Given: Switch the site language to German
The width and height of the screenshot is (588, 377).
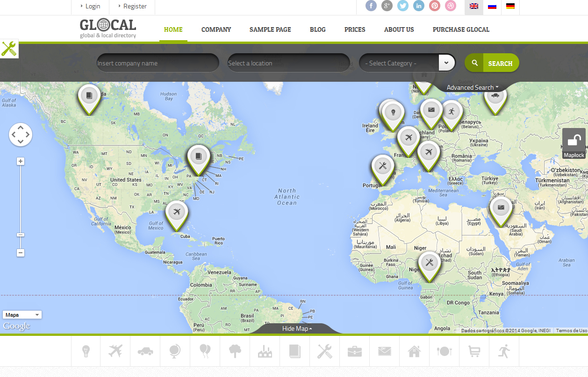Looking at the screenshot, I should click(510, 7).
